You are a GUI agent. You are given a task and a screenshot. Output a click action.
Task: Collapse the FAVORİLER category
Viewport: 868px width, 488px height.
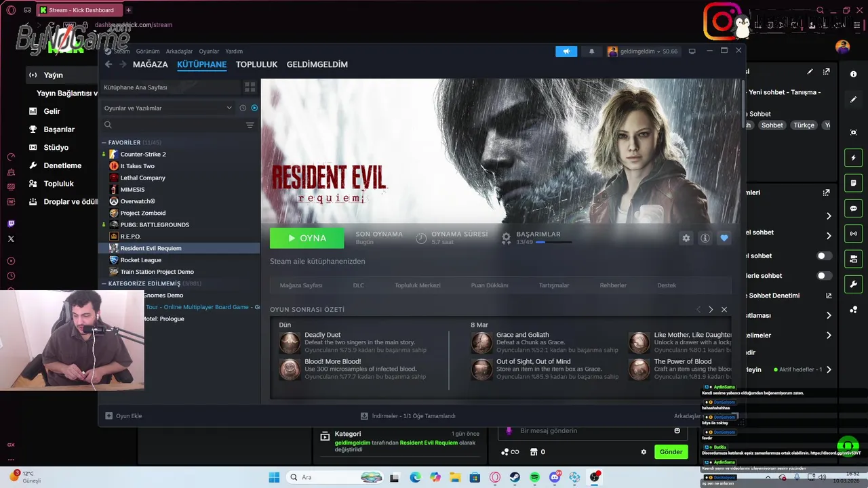point(104,142)
